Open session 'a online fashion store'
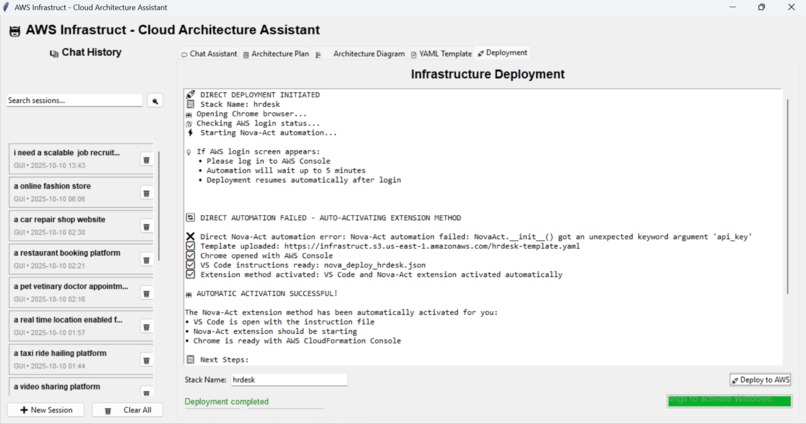 pos(75,192)
